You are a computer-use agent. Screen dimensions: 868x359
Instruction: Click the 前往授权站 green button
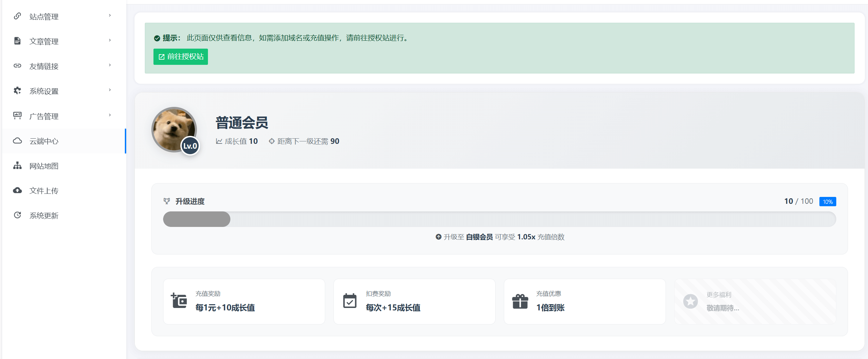pos(180,57)
